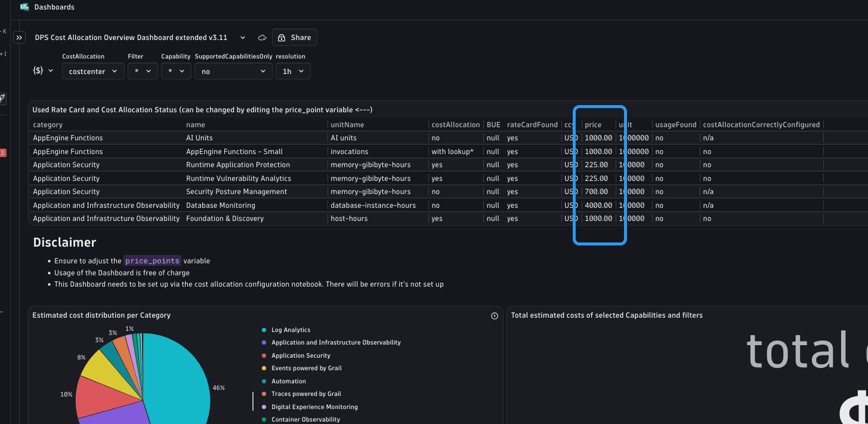Click the 'invocations' unitName cell
The image size is (868, 424).
(350, 152)
